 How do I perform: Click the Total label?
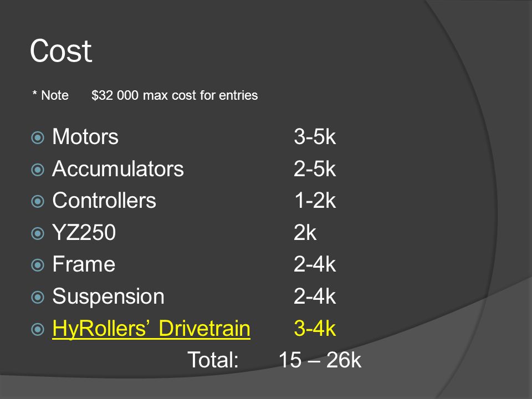click(213, 360)
